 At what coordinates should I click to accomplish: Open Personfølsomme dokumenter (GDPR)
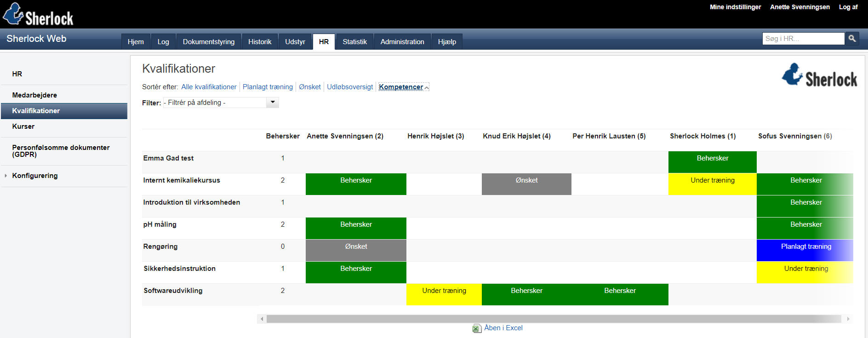click(x=61, y=151)
